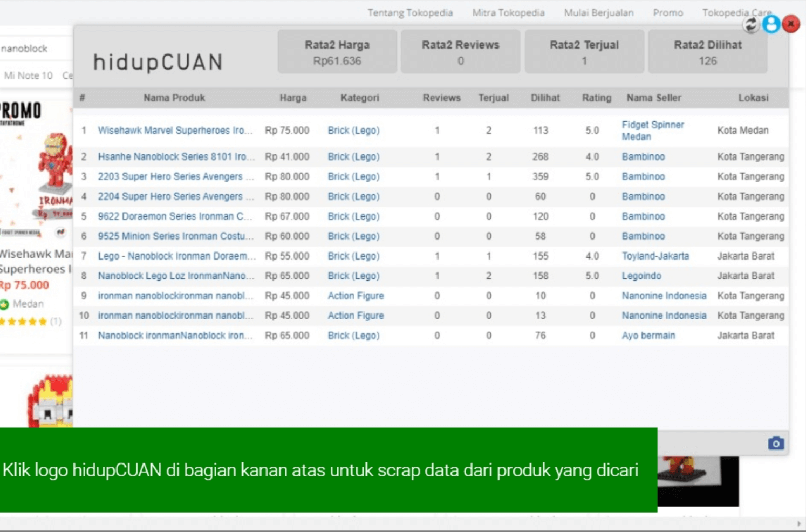
Task: Select Mitra Tokopedia in top bar
Action: click(508, 12)
